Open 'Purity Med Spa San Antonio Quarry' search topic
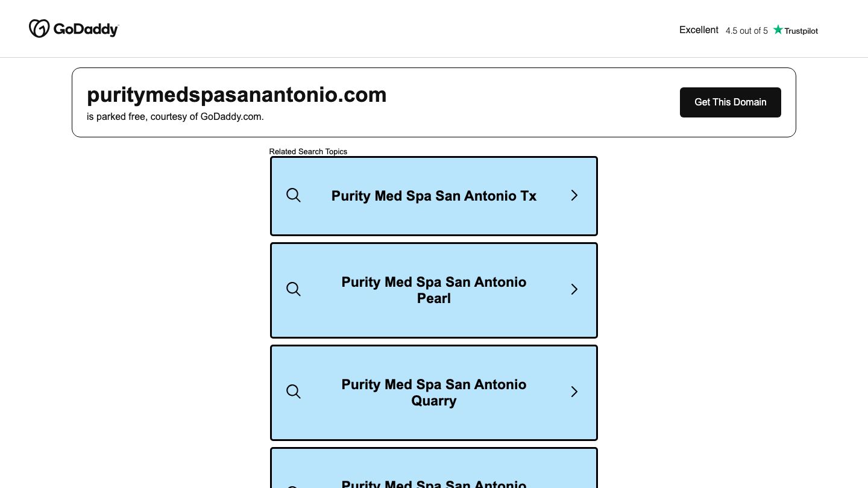868x488 pixels. [x=433, y=392]
